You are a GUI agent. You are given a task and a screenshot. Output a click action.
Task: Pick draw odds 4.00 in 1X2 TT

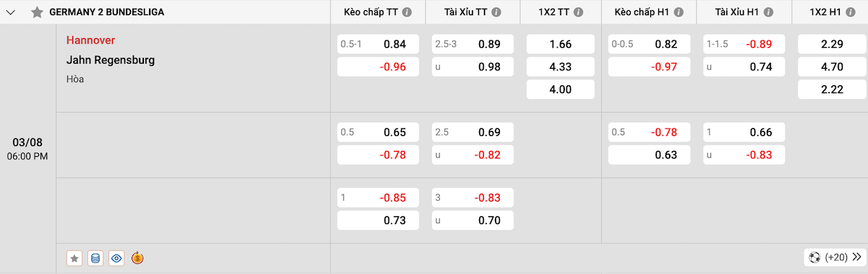561,90
